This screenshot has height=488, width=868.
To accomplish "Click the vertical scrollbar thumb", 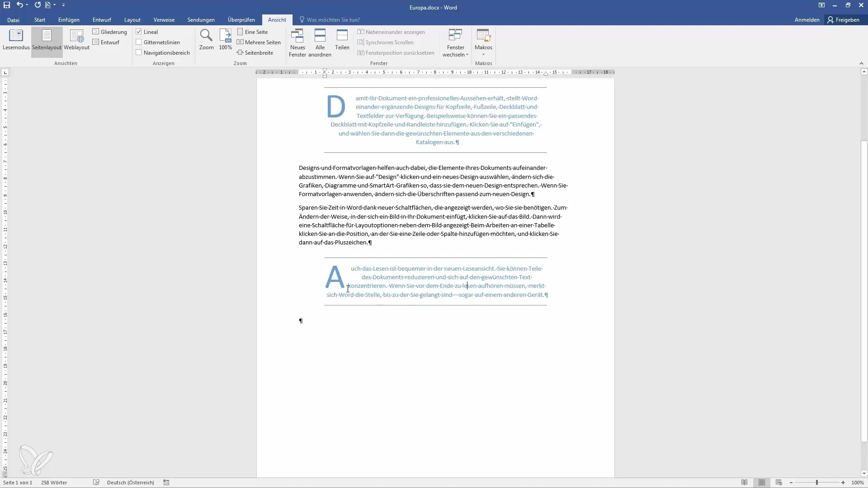I will 864,291.
